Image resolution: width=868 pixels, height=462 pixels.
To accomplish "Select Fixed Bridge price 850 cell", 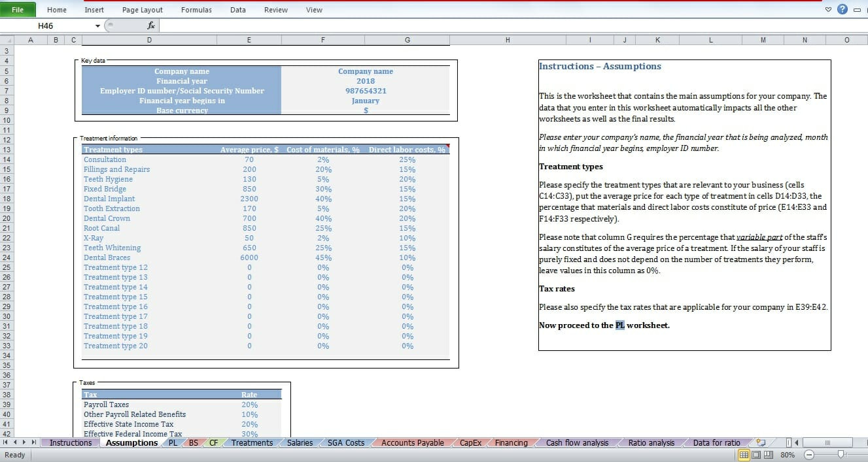I will [x=249, y=189].
